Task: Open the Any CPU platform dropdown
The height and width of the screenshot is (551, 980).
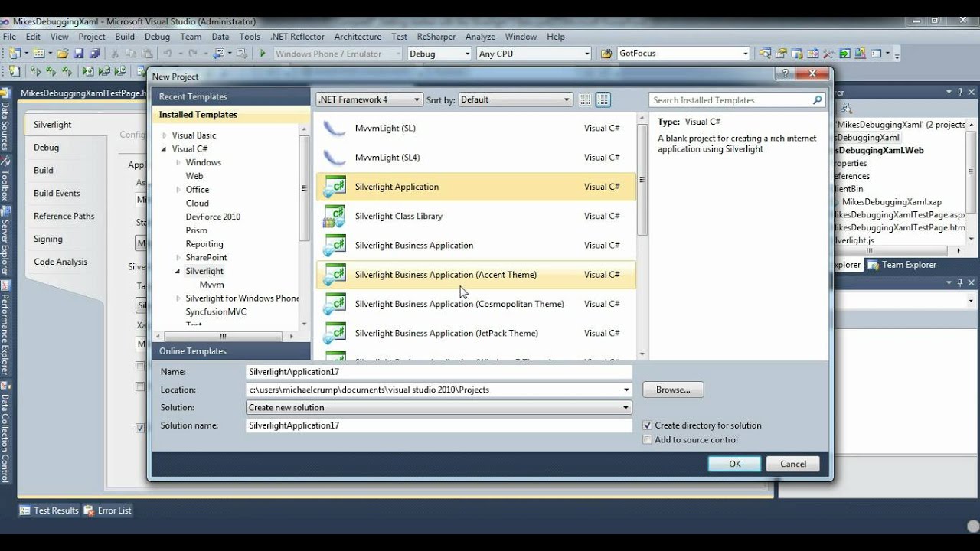Action: pos(533,54)
